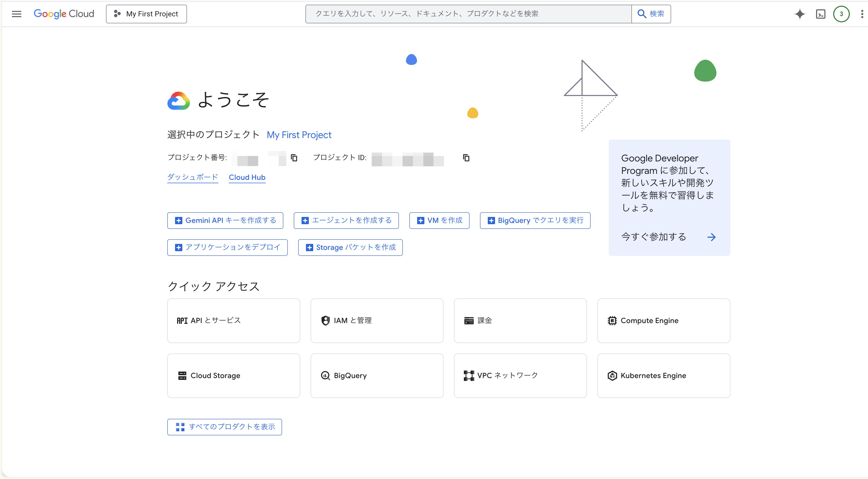The width and height of the screenshot is (868, 479).
Task: Click the 検索 search button
Action: click(651, 14)
